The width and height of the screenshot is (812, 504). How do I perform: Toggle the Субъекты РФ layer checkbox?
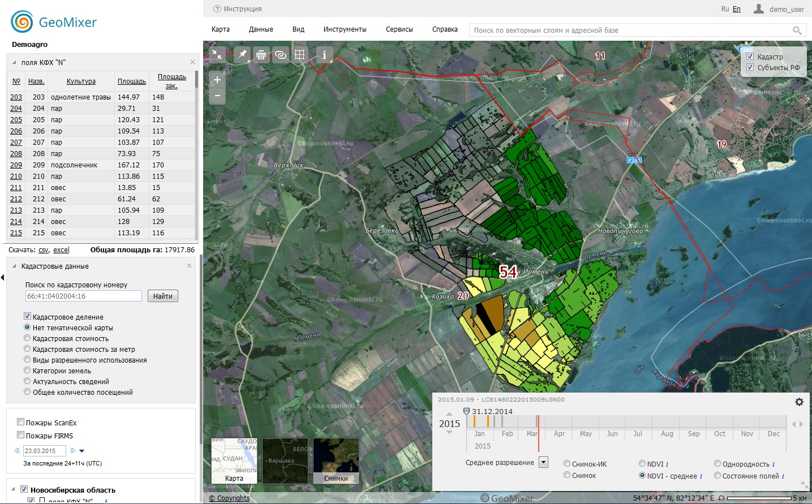(750, 67)
